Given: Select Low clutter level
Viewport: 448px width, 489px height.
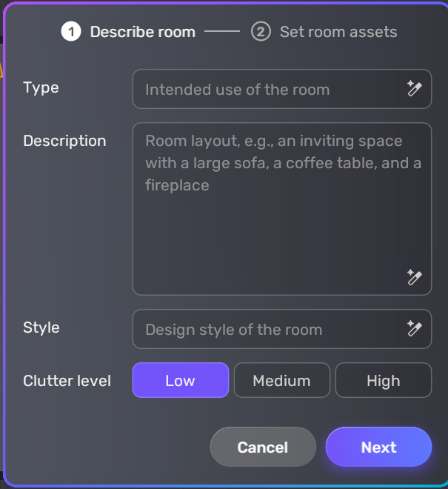Looking at the screenshot, I should coord(180,381).
